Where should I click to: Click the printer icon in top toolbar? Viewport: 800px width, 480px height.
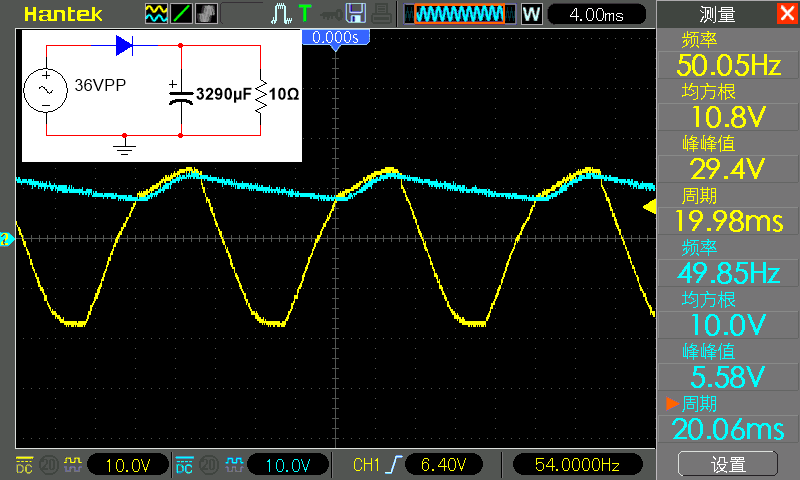pyautogui.click(x=381, y=14)
